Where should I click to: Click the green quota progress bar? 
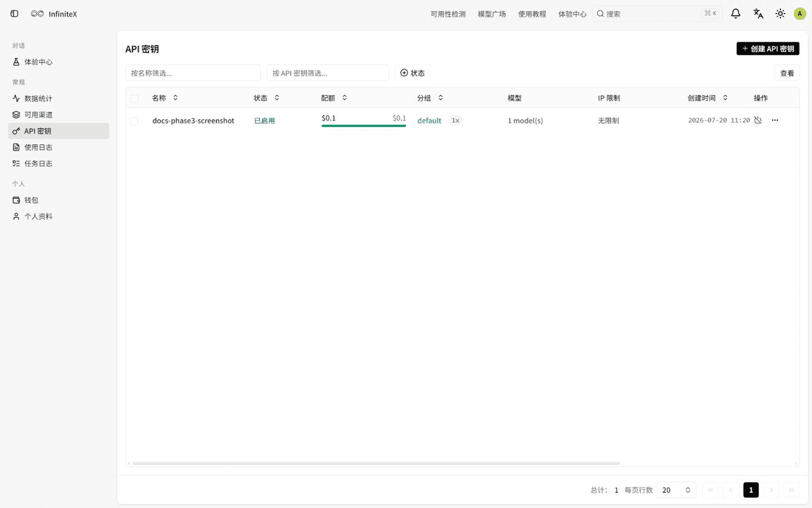point(364,126)
